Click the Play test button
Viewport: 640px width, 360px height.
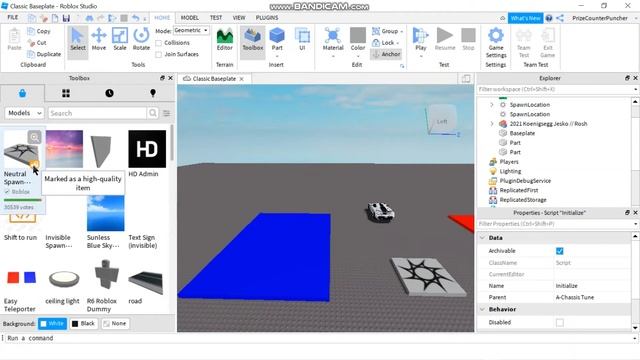[x=421, y=40]
